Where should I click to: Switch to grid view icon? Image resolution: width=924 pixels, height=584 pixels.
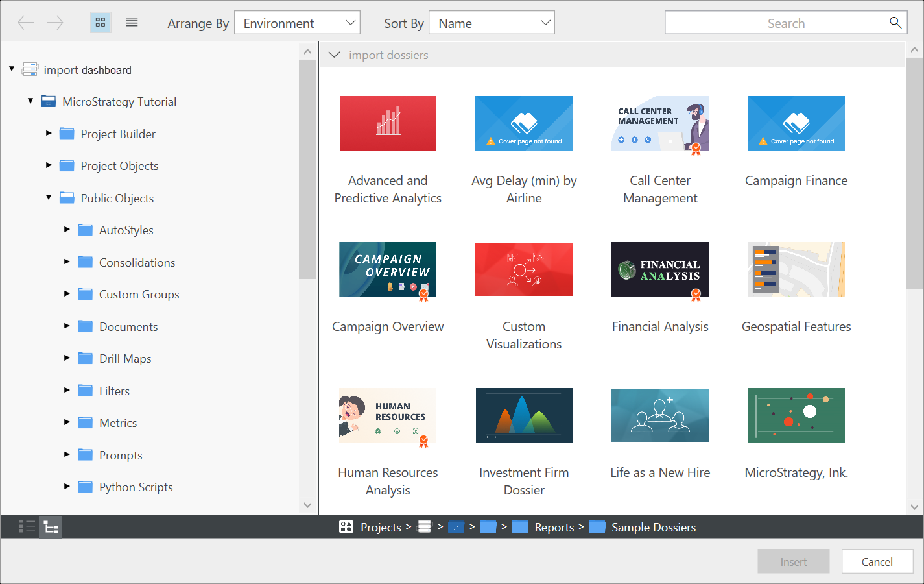click(101, 23)
